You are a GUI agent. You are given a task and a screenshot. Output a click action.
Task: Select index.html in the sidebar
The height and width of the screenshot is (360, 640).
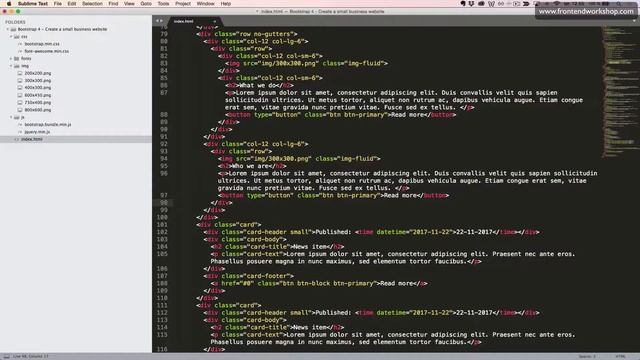tap(76, 139)
